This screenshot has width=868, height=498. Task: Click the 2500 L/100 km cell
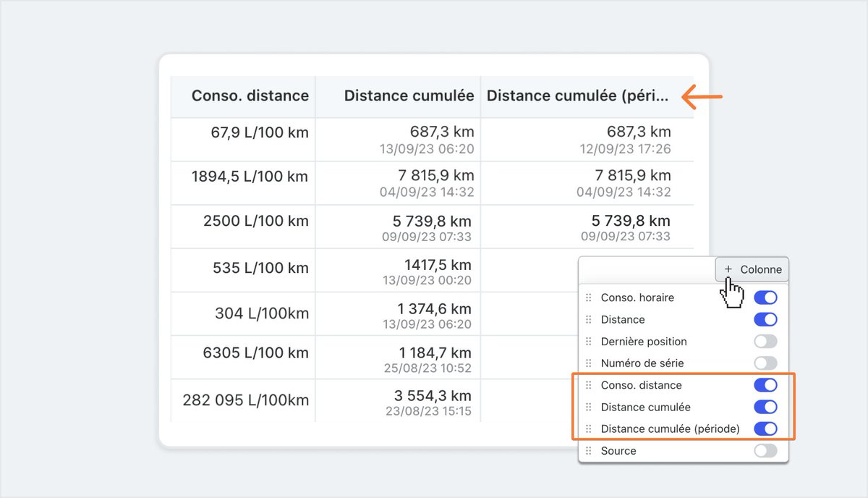243,227
